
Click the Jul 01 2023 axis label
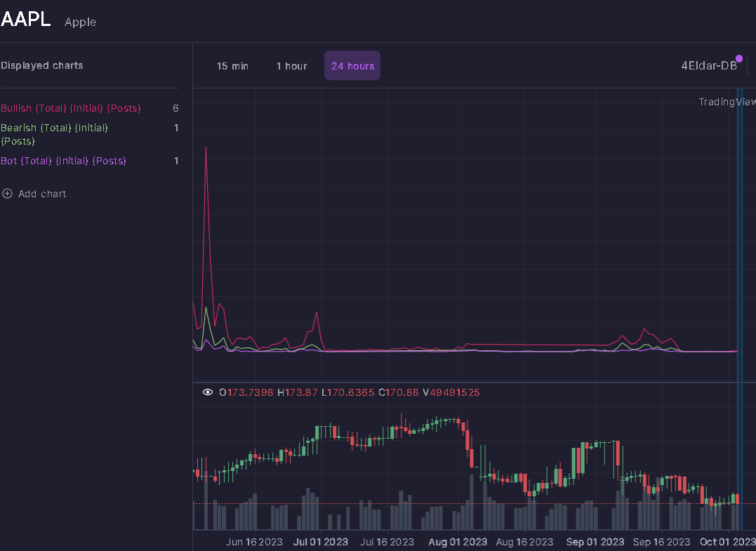[x=321, y=542]
